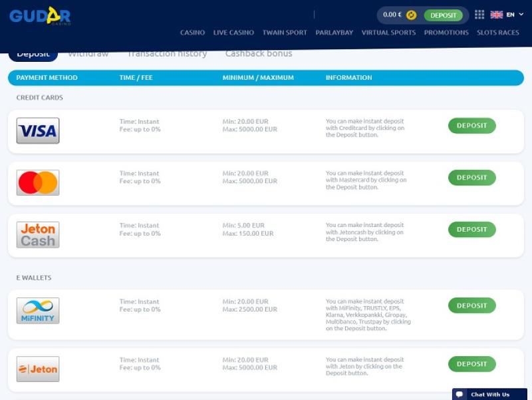Viewport: 532px width, 400px height.
Task: Pick the MiFinity wallet logo
Action: (x=38, y=311)
